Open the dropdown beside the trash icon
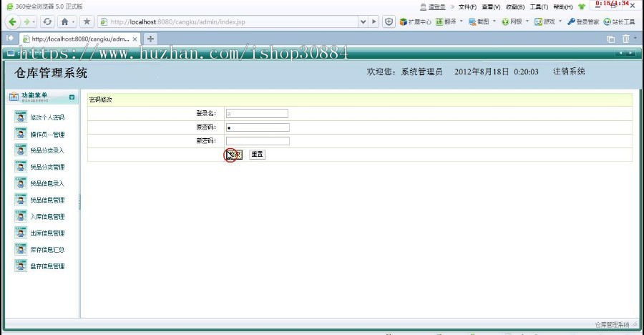 click(635, 38)
